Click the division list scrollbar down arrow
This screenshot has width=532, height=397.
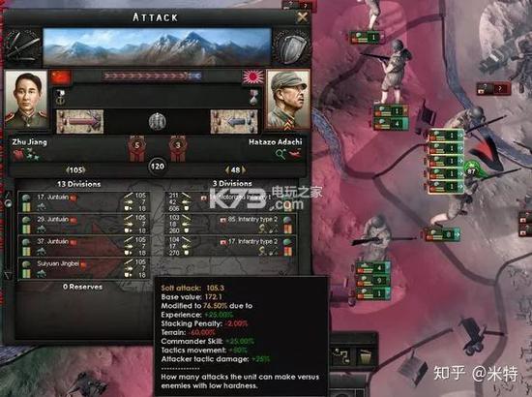(8, 275)
